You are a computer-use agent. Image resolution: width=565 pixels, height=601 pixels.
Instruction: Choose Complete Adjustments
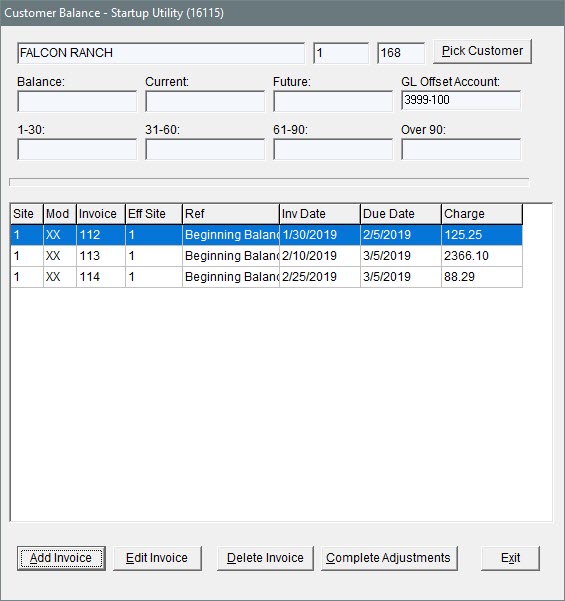click(389, 558)
